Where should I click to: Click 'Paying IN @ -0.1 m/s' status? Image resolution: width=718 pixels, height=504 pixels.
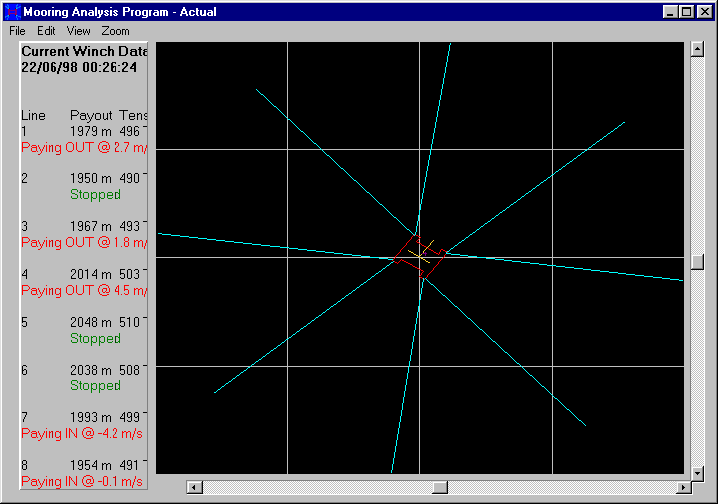[82, 481]
